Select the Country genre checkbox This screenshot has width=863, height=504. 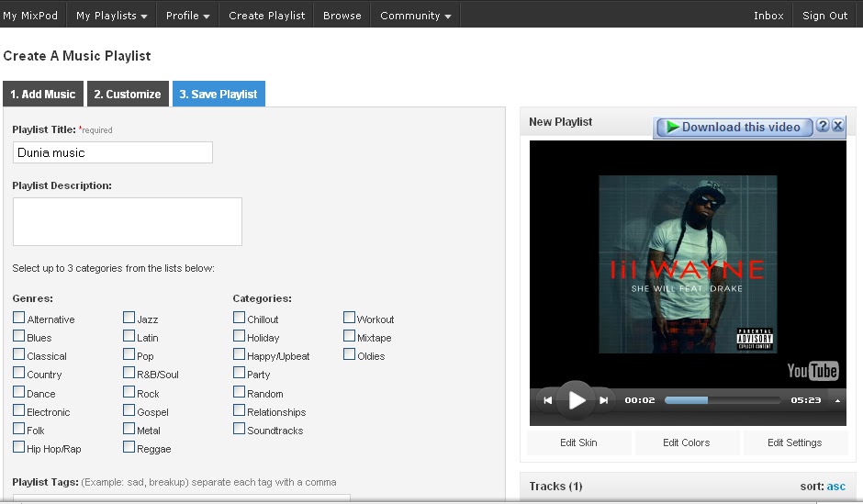coord(18,373)
